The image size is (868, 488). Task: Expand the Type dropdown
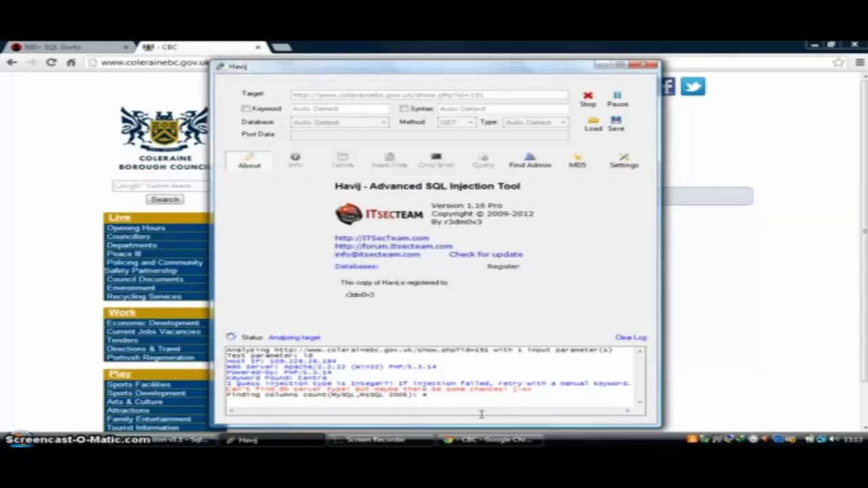click(563, 122)
